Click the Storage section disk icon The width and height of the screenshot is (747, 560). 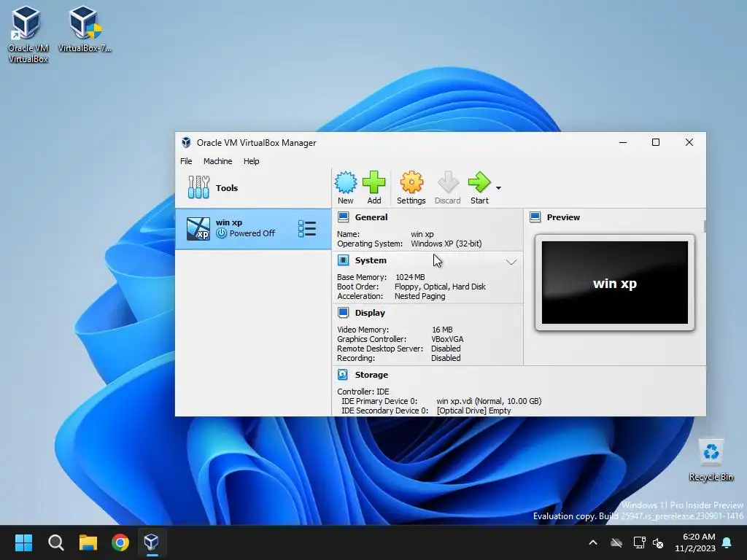[343, 375]
